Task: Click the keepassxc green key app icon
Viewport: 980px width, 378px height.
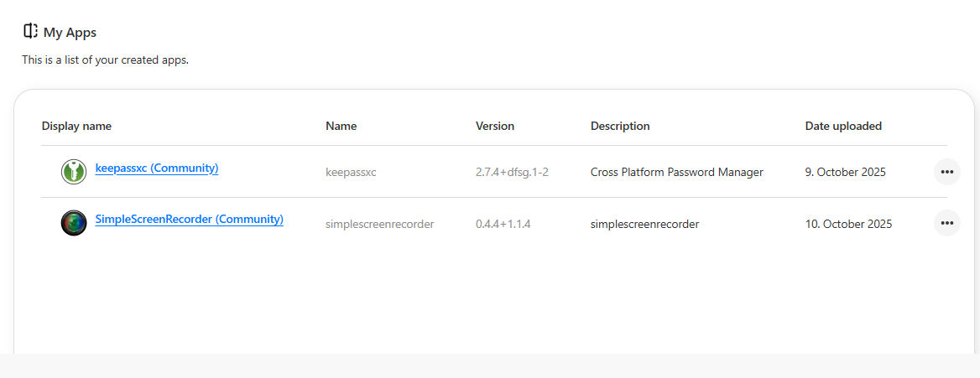Action: pyautogui.click(x=74, y=172)
